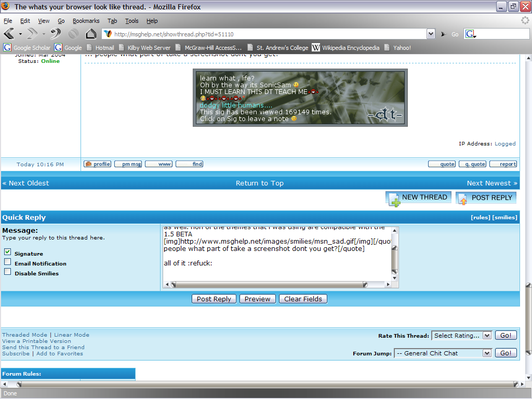Open the Edit menu
The height and width of the screenshot is (399, 532).
pyautogui.click(x=25, y=21)
